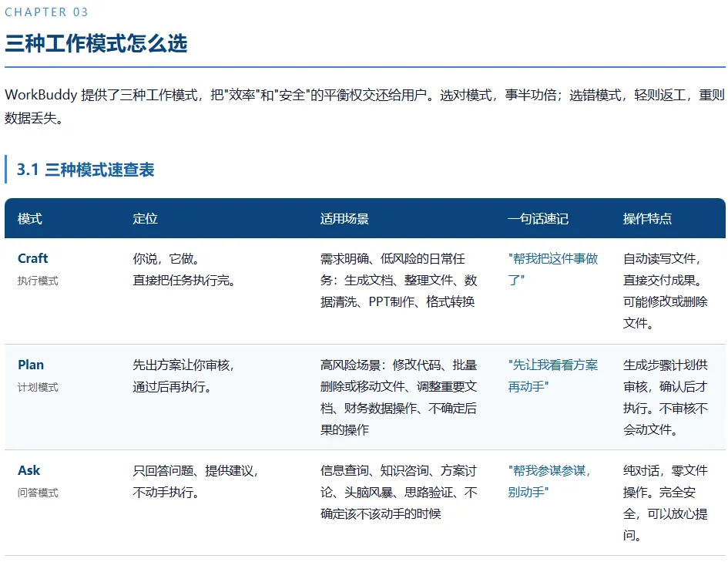Screen dimensions: 728x562
Task: Click the '适用场景' column header
Action: 344,218
